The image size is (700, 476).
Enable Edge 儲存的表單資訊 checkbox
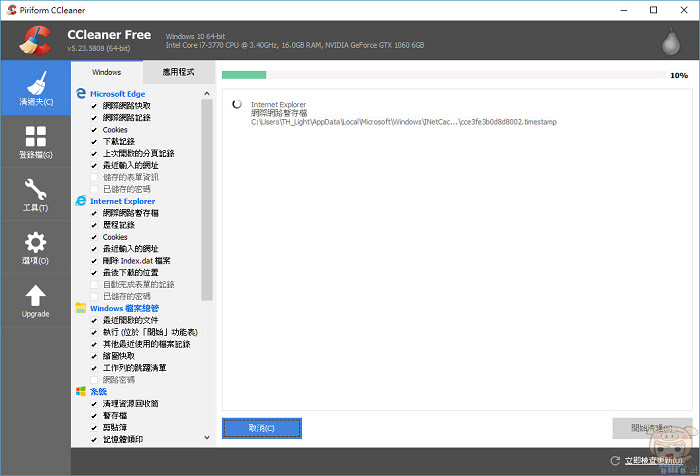94,177
